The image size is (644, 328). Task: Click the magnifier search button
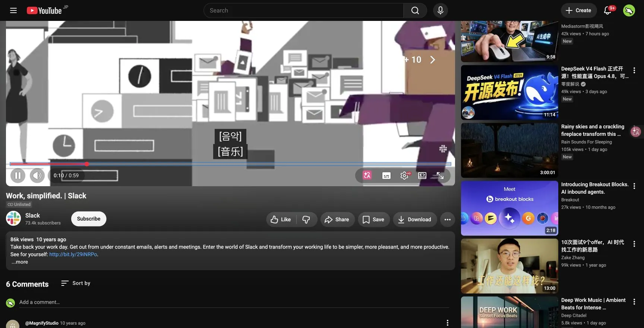[x=415, y=10]
